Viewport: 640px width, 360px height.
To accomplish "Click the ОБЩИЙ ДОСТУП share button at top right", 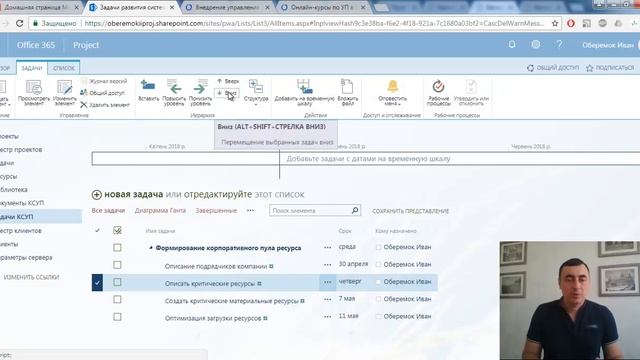I will point(553,68).
